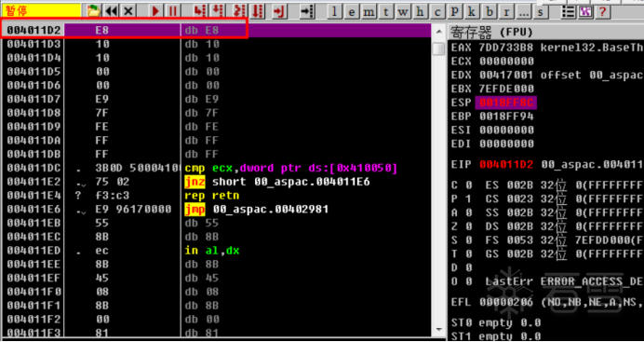This screenshot has width=644, height=342.
Task: Click the disassembly scrollbar up arrow
Action: (x=439, y=32)
